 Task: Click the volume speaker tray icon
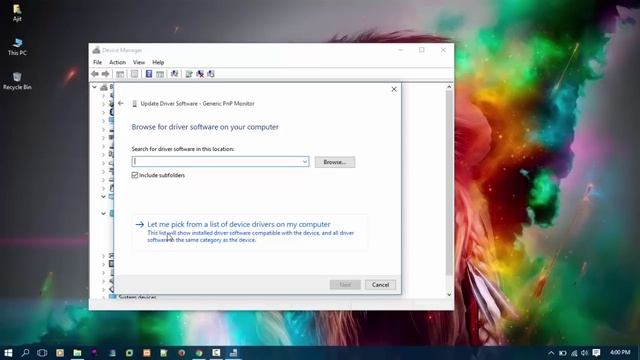(x=585, y=353)
